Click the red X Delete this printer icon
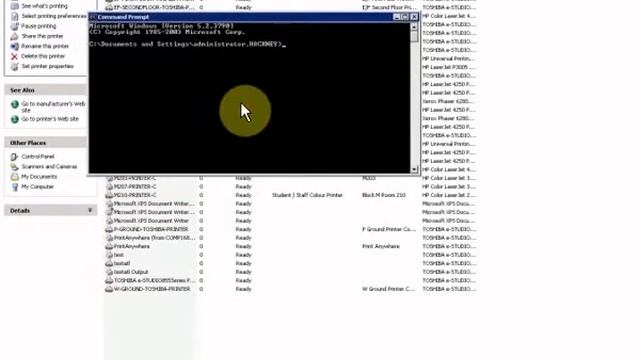Screen dimensions: 640x360 click(x=14, y=56)
